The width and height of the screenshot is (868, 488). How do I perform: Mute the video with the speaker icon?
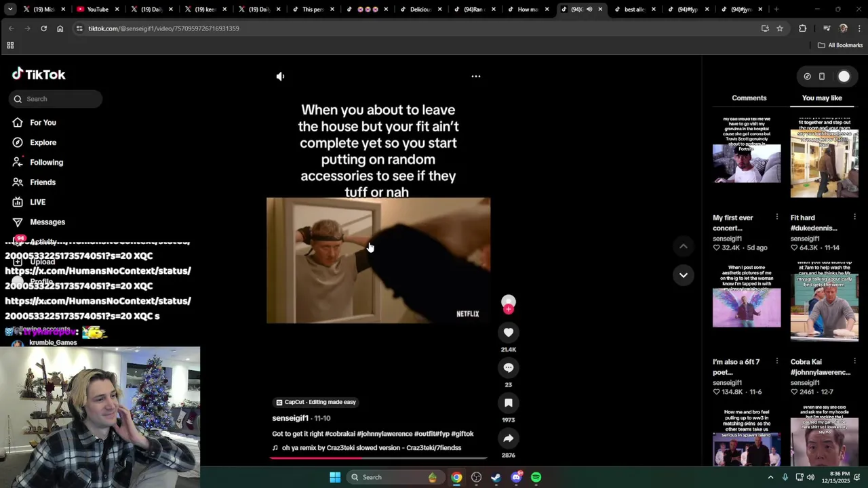point(280,77)
